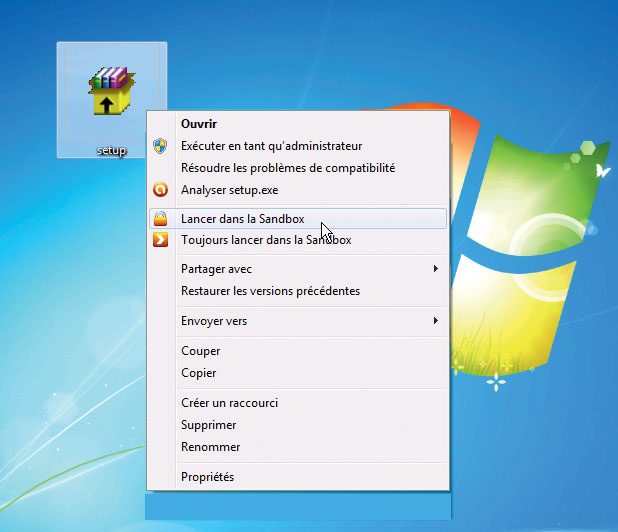
Task: Click the orange arrow icon for Toujours lancer
Action: pyautogui.click(x=160, y=240)
